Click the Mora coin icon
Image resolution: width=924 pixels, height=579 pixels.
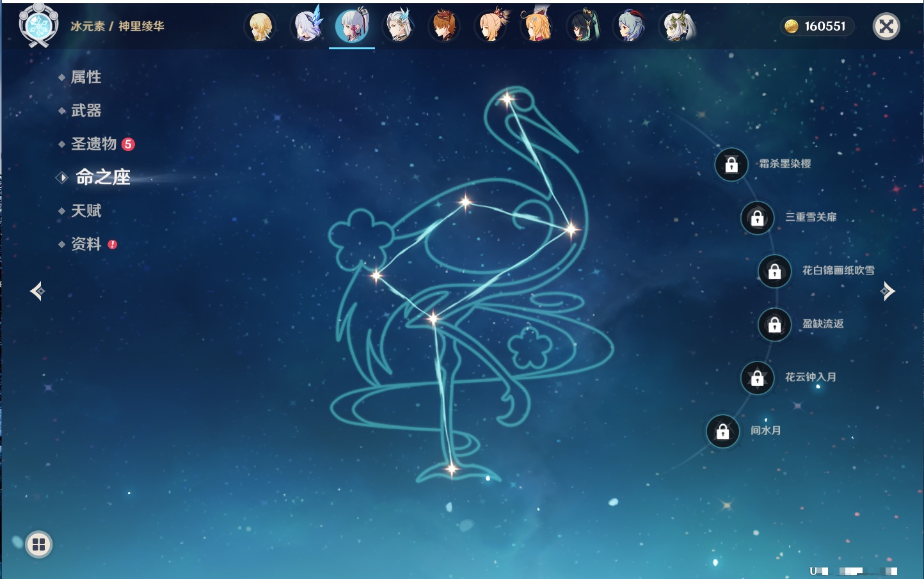pyautogui.click(x=792, y=26)
